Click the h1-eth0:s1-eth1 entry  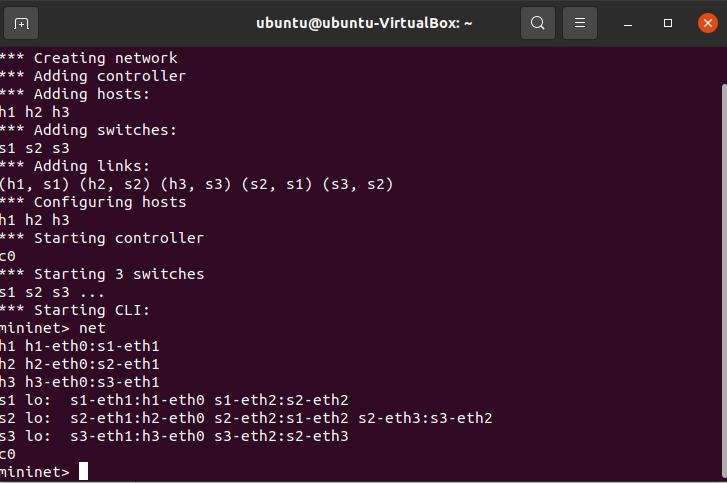click(92, 346)
